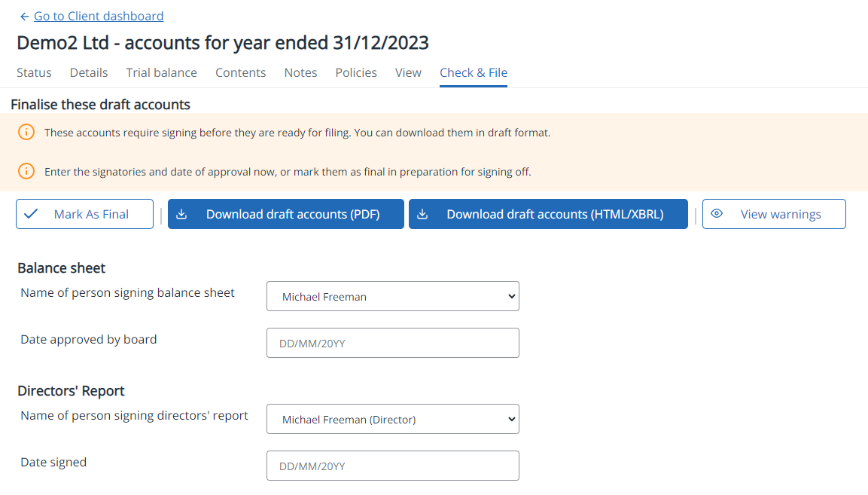Follow the Go to Client dashboard link

99,17
